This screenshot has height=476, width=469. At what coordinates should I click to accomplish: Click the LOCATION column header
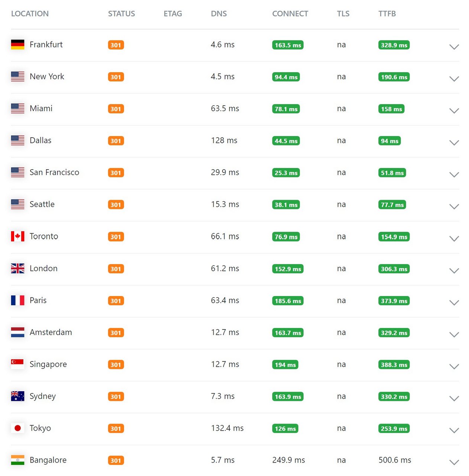(x=30, y=14)
